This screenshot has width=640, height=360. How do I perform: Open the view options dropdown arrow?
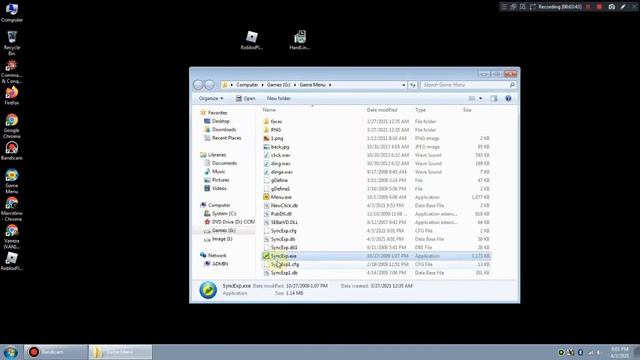tap(480, 98)
